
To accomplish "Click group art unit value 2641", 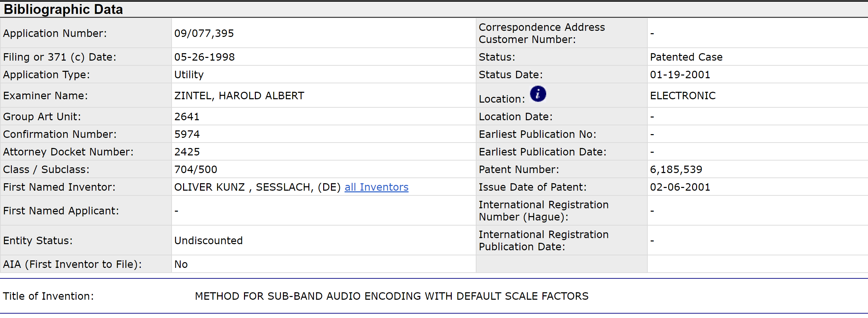I will coord(187,117).
